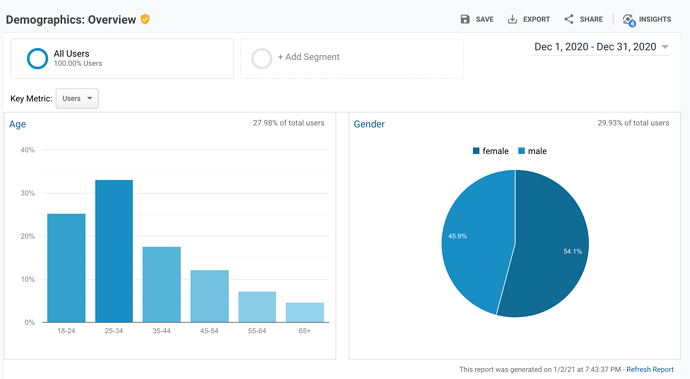Image resolution: width=690 pixels, height=379 pixels.
Task: Click the Save disk icon
Action: (465, 19)
